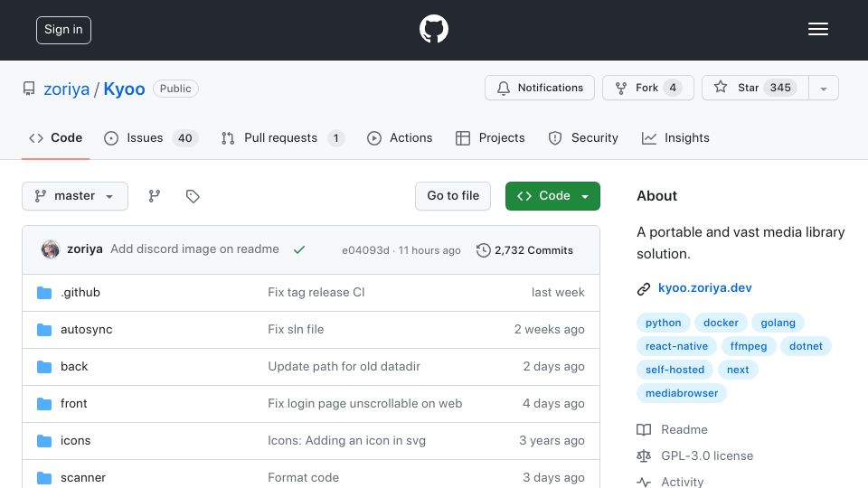Click the docker topic tag
The width and height of the screenshot is (868, 488).
pyautogui.click(x=721, y=323)
